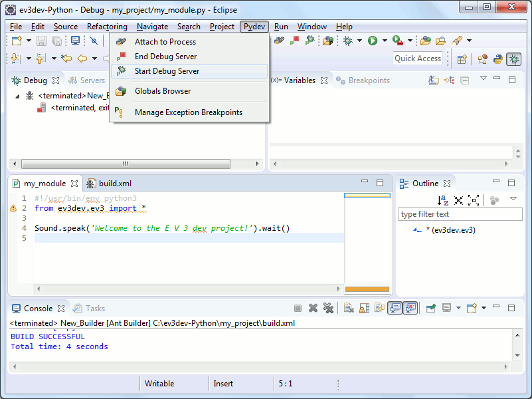532x399 pixels.
Task: Choose End Debug Server from Pydev menu
Action: [x=189, y=57]
